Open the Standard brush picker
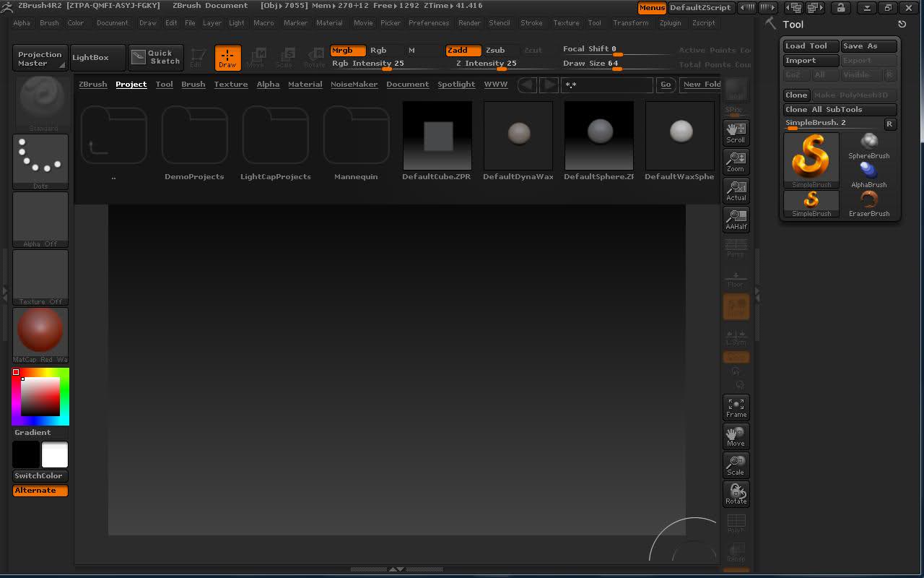Screen dimensions: 924x578 click(x=40, y=103)
